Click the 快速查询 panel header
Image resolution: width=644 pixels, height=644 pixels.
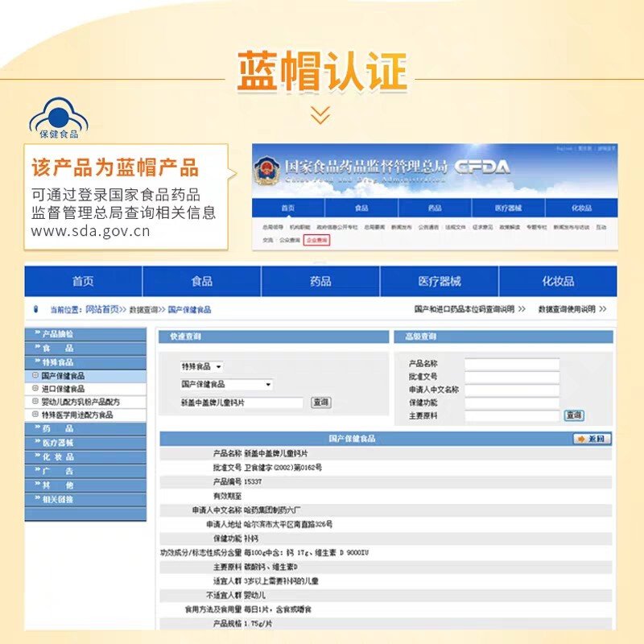coord(274,336)
